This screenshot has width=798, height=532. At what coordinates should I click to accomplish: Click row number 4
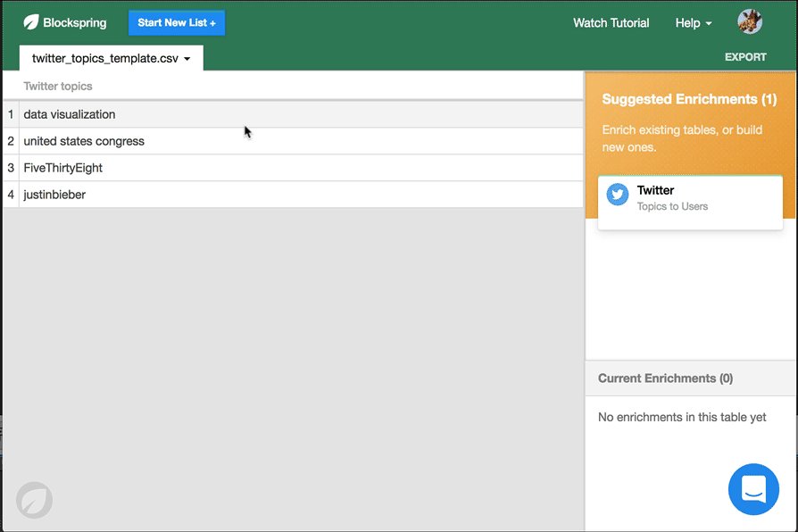point(11,195)
